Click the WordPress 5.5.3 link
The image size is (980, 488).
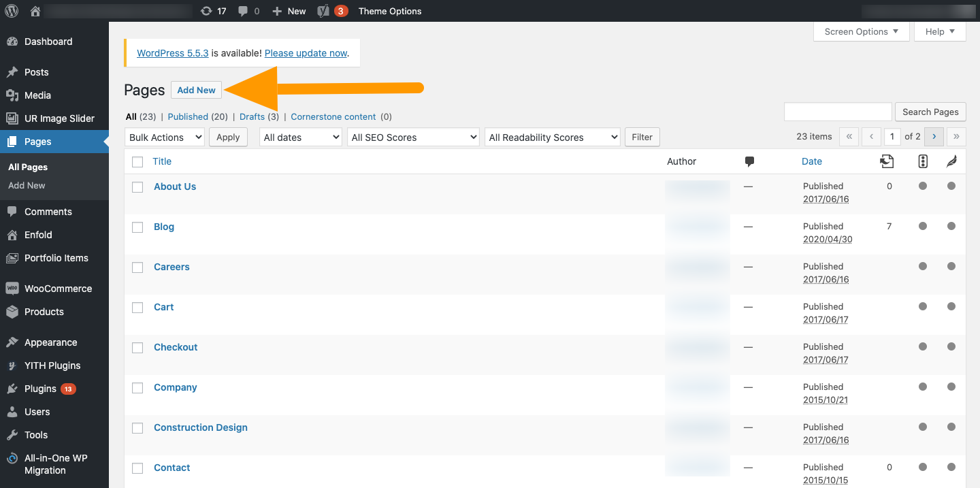pyautogui.click(x=173, y=53)
